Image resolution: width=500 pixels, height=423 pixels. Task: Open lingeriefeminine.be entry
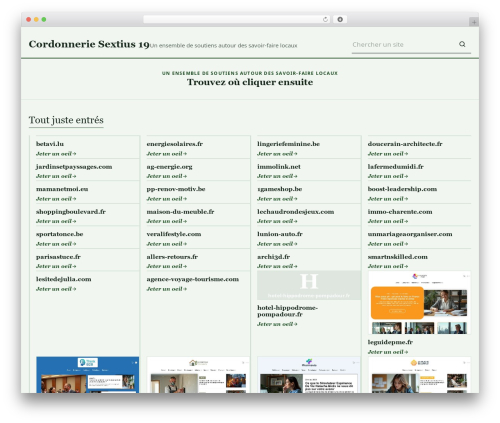pos(288,144)
